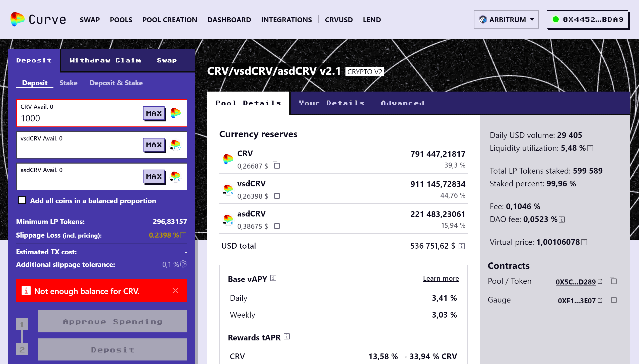
Task: Click the CRV token icon in deposit input
Action: (175, 113)
